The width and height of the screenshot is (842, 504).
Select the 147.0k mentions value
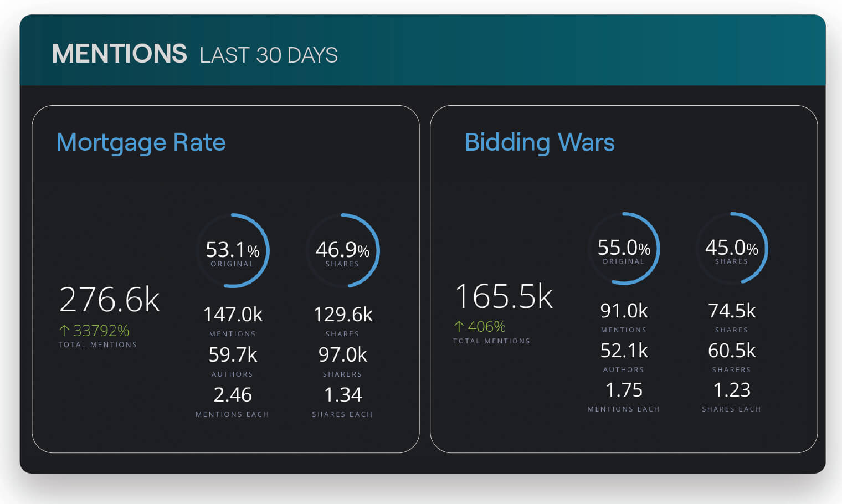(233, 315)
